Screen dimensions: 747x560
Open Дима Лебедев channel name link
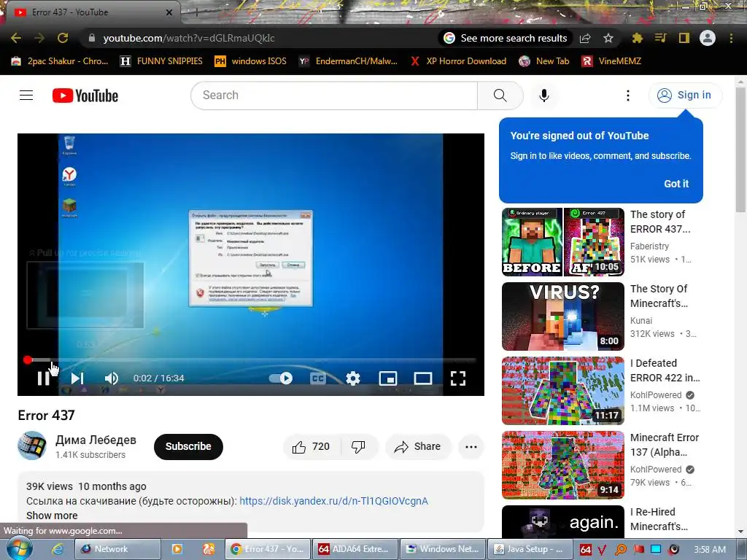tap(96, 440)
